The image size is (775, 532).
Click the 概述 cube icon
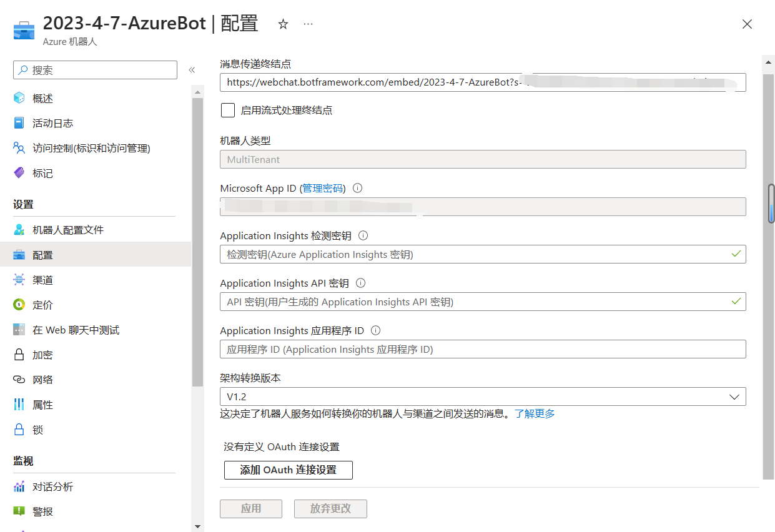click(x=19, y=98)
